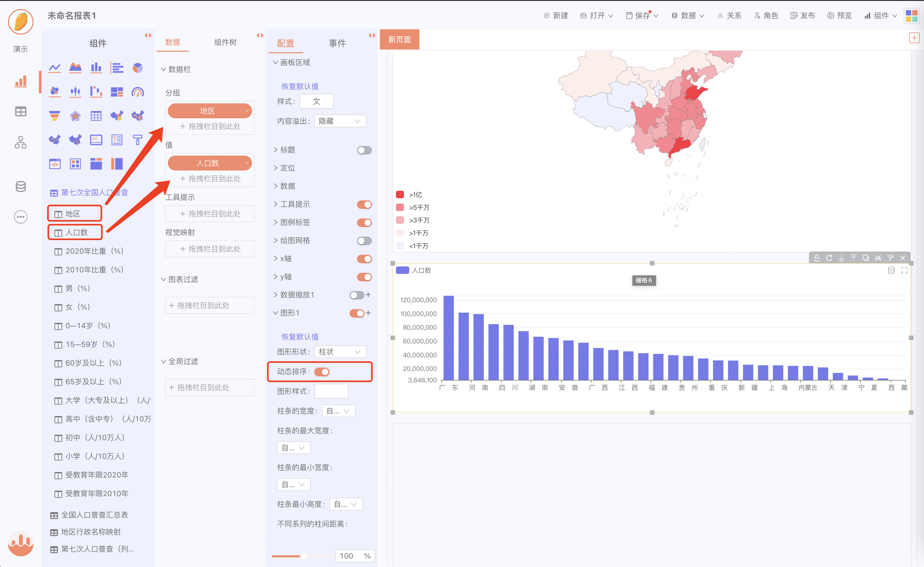Switch to the 事件 tab
Screen dimensions: 924x567
pos(337,43)
